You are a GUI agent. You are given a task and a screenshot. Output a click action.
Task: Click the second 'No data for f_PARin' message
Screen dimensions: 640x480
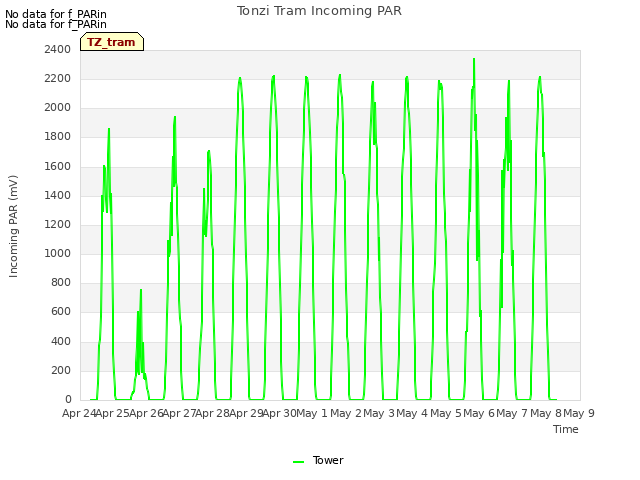[56, 24]
